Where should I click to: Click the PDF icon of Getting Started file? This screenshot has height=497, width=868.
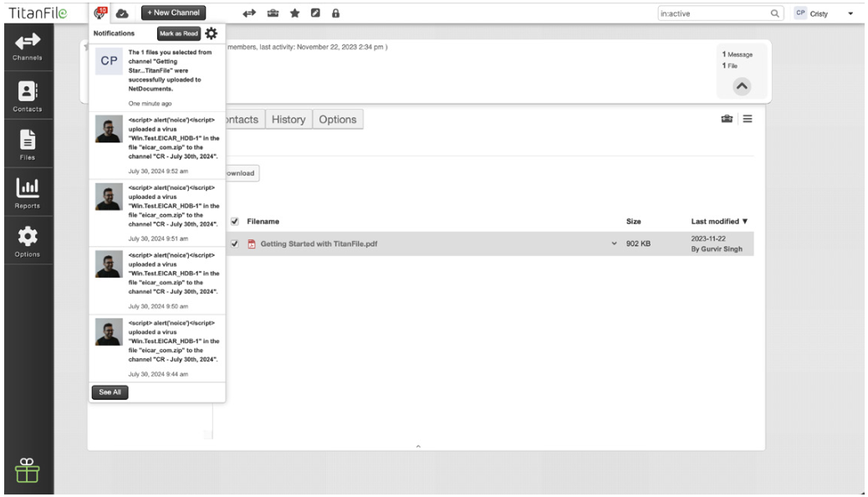[x=252, y=243]
